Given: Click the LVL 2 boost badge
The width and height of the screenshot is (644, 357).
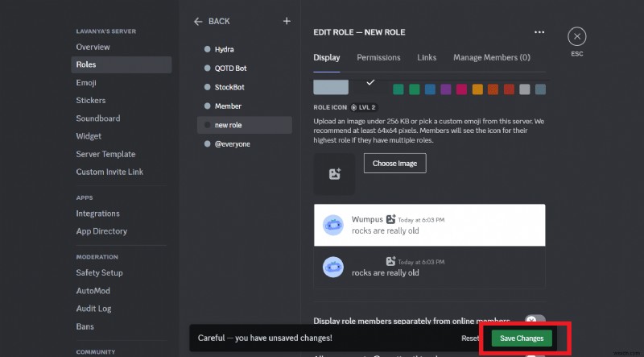Looking at the screenshot, I should tap(364, 107).
